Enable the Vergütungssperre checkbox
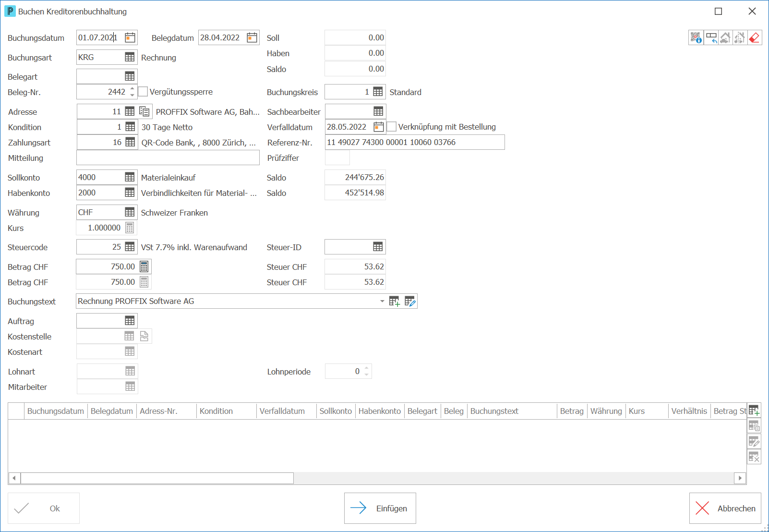The width and height of the screenshot is (769, 532). (x=143, y=91)
